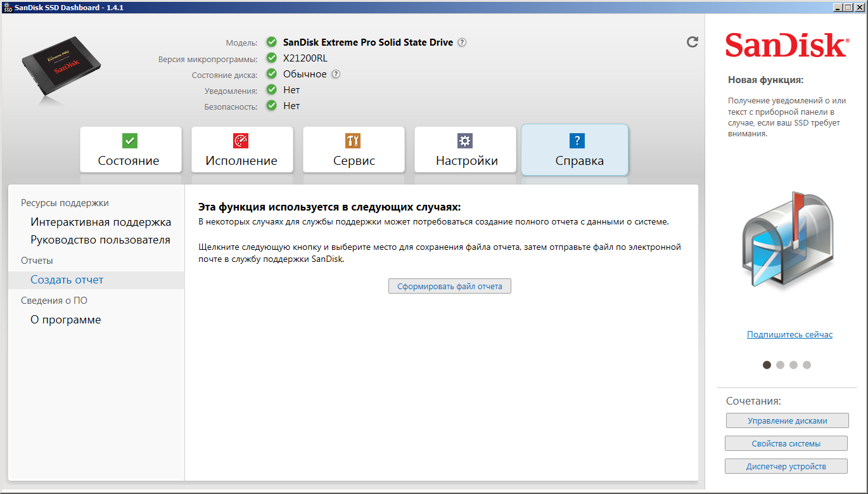Maximize the SanDisk SSD Dashboard window

[847, 7]
